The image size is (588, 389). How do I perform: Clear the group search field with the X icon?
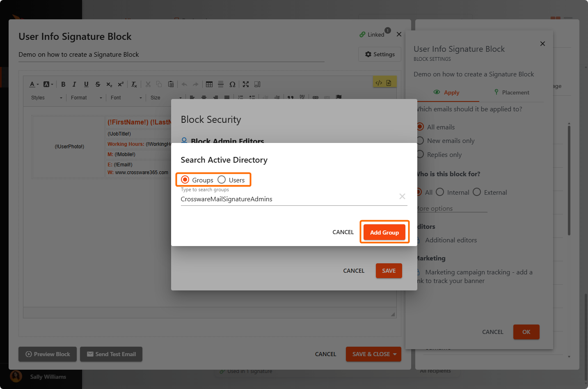click(402, 196)
